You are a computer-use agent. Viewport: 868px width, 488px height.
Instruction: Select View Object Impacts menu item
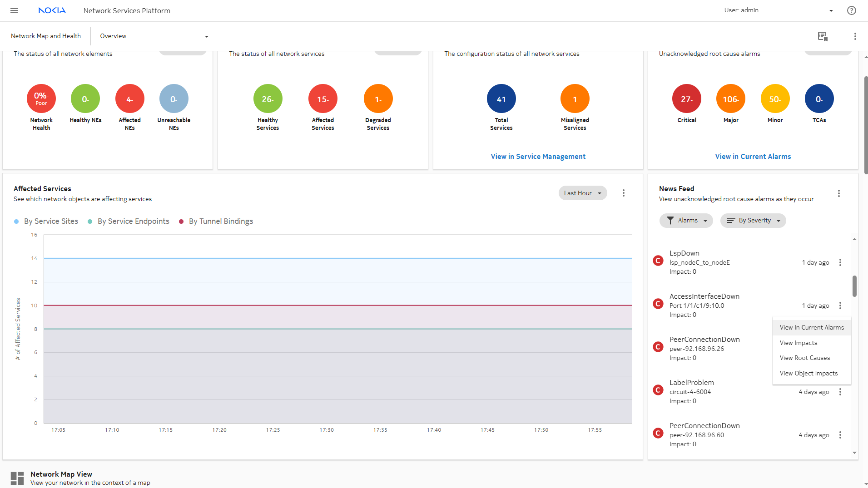click(x=812, y=373)
